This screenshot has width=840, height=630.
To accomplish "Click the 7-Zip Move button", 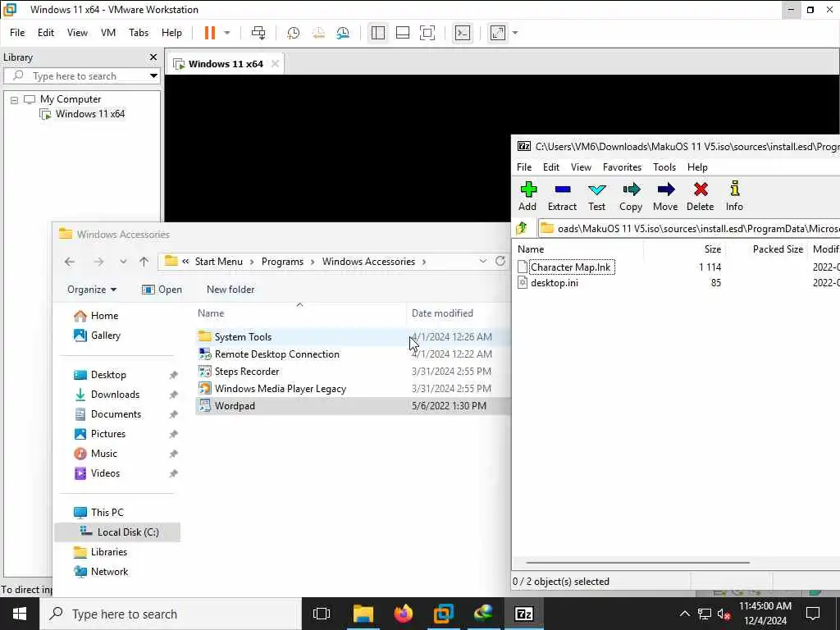I will (x=665, y=196).
